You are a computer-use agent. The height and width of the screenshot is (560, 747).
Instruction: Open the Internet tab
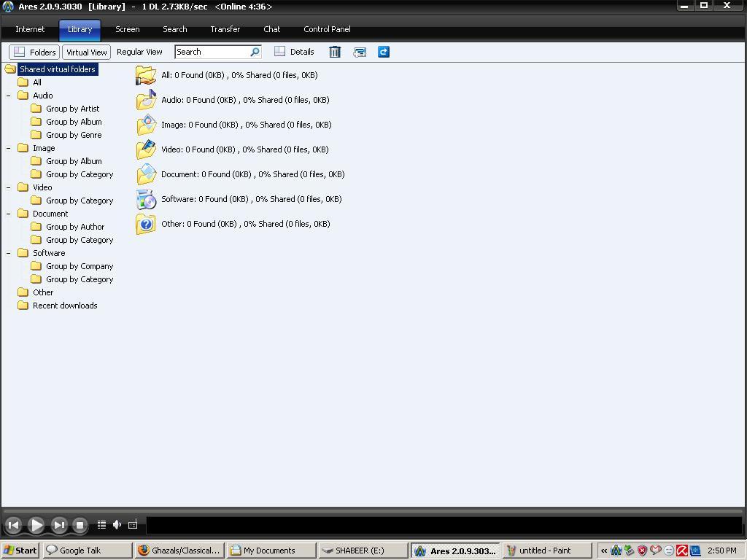pyautogui.click(x=30, y=29)
